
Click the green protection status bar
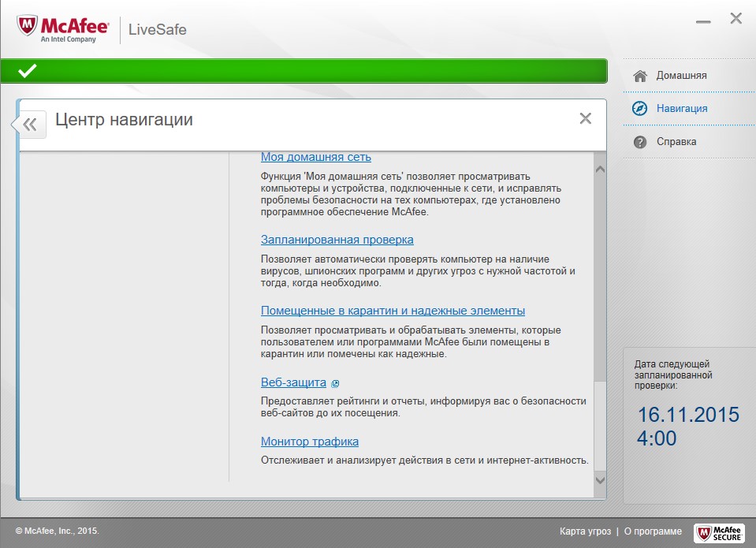point(304,71)
